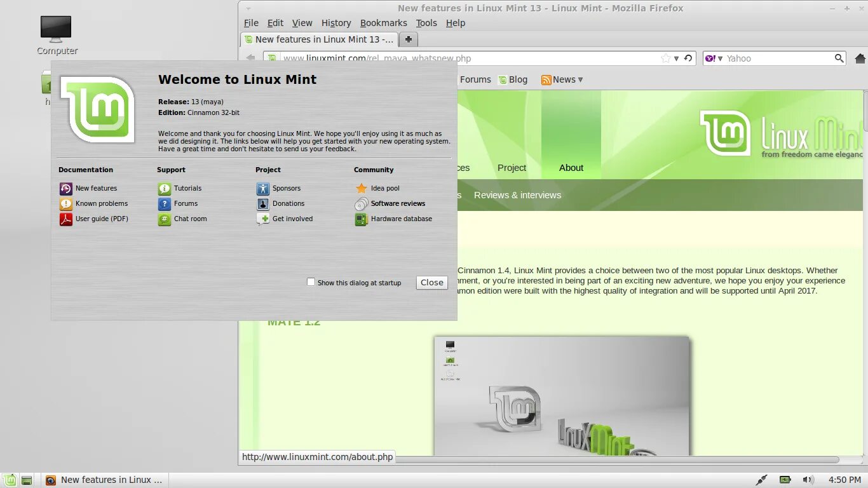Click the MATE desktop screenshot thumbnail
The width and height of the screenshot is (868, 488).
[562, 396]
